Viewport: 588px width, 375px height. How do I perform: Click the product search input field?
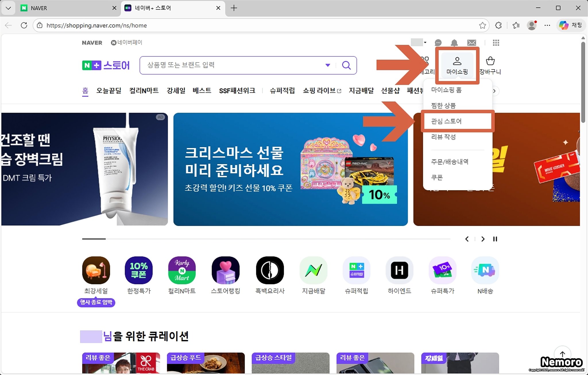230,65
